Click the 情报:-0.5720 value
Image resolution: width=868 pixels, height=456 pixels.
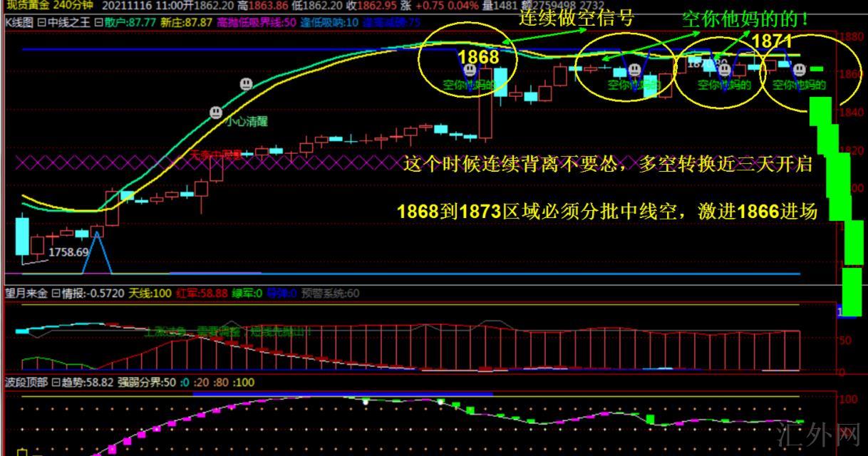pyautogui.click(x=93, y=293)
